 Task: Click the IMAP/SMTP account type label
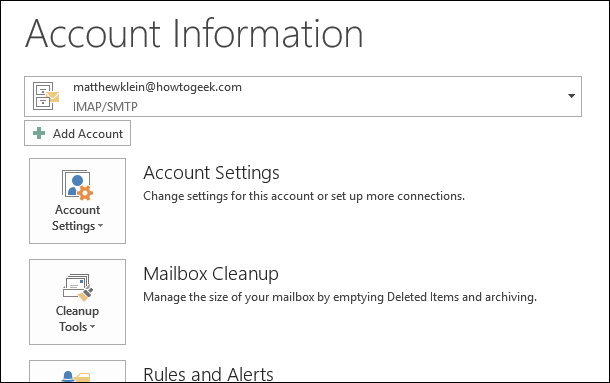point(105,106)
